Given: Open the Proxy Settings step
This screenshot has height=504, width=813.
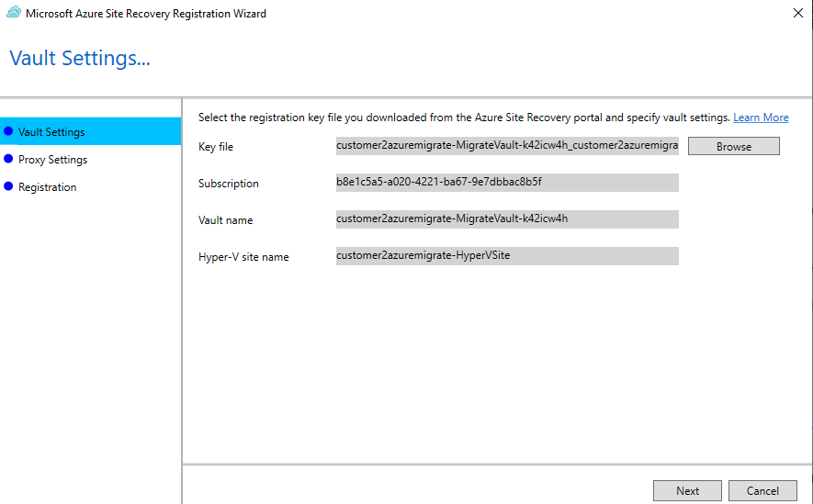Looking at the screenshot, I should coord(53,160).
